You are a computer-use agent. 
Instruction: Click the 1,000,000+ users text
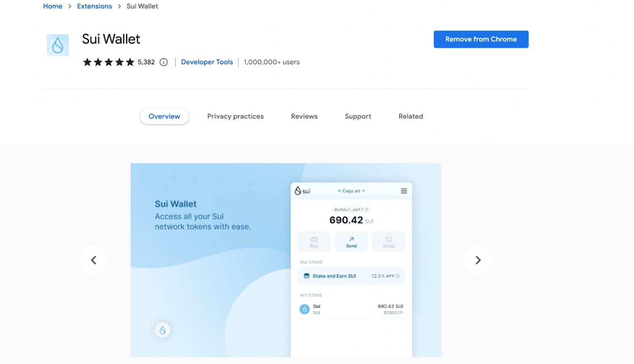272,62
